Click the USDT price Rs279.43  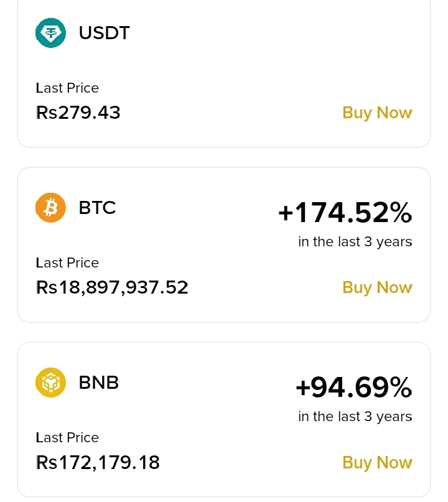click(x=78, y=113)
